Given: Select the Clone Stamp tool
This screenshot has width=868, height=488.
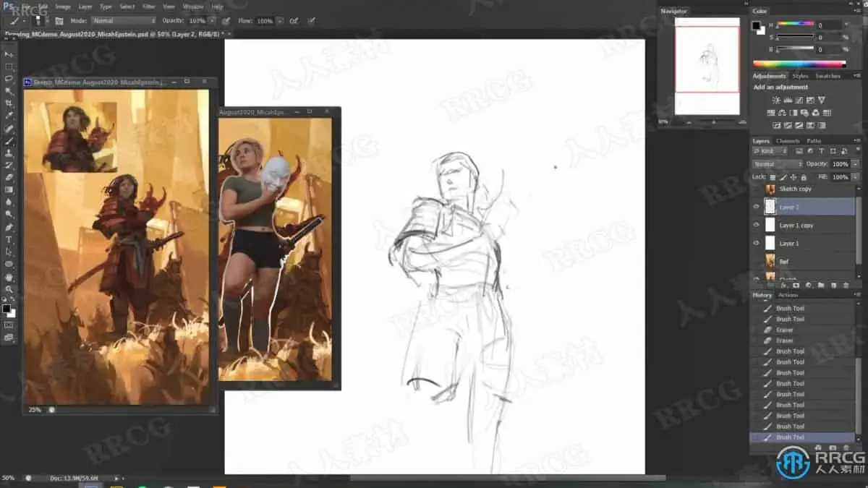Looking at the screenshot, I should [9, 153].
